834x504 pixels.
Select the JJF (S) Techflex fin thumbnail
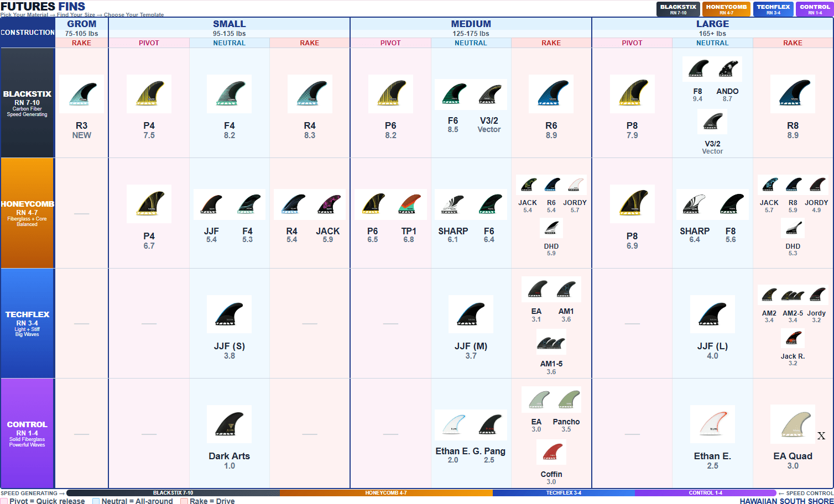tap(229, 314)
